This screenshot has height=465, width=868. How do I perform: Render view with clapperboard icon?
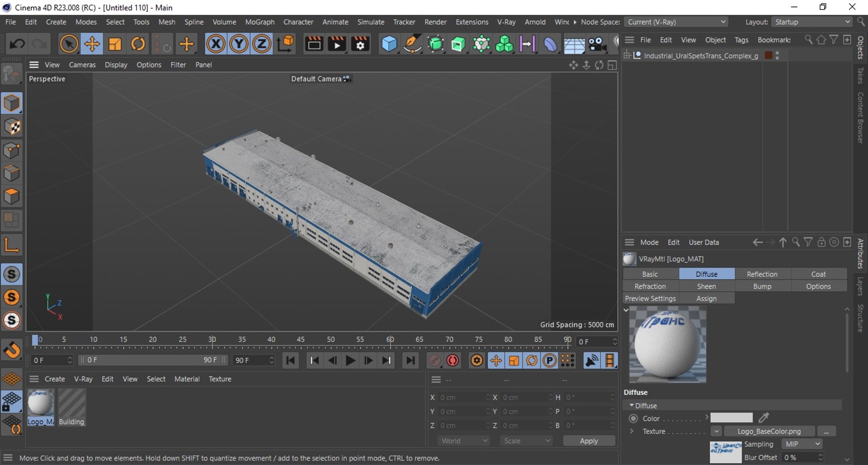[314, 44]
